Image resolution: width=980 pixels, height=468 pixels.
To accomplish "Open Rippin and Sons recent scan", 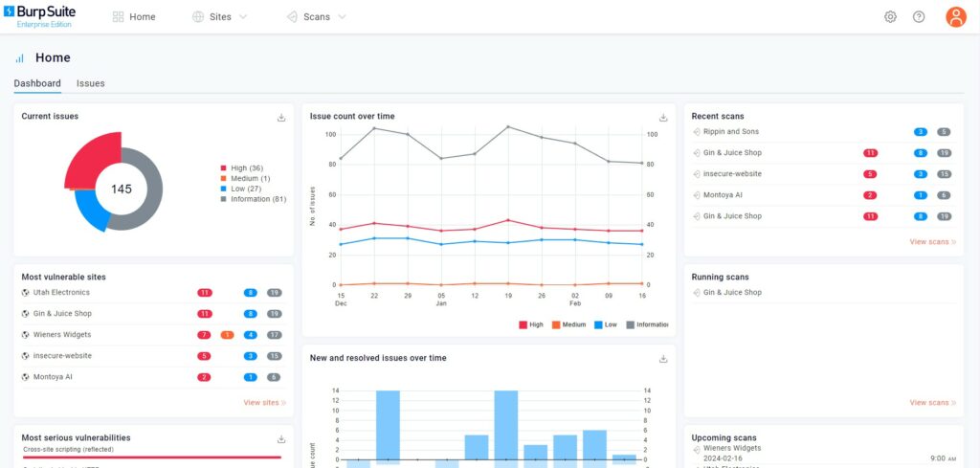I will click(x=730, y=132).
